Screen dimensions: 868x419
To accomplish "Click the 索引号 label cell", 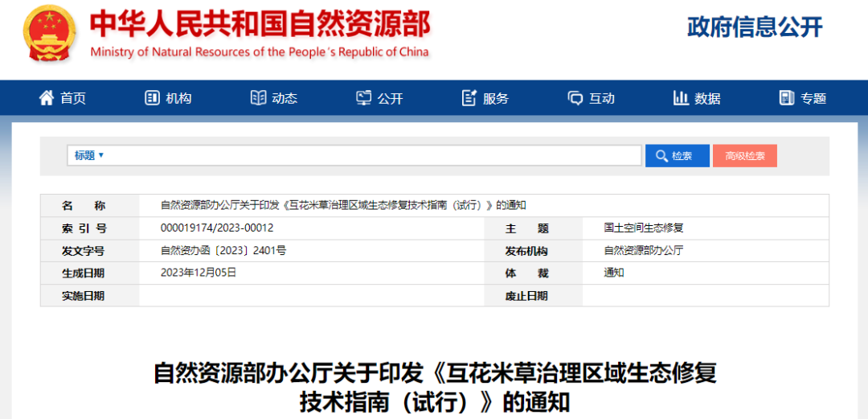I will 90,228.
